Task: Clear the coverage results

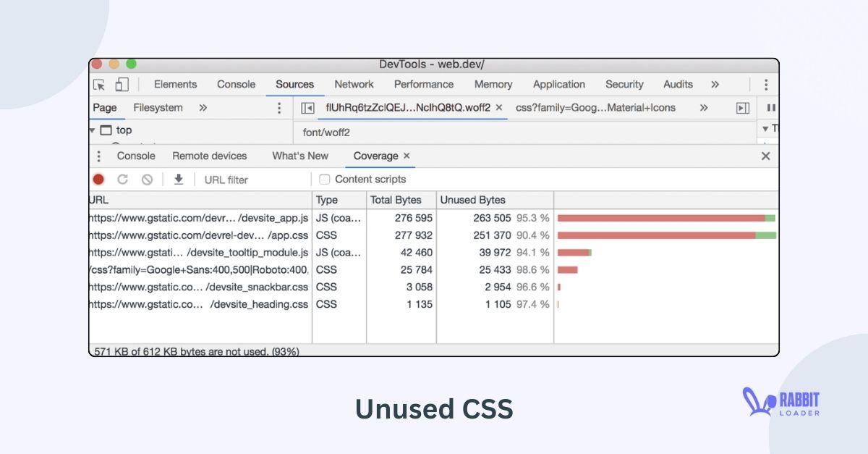Action: 147,179
